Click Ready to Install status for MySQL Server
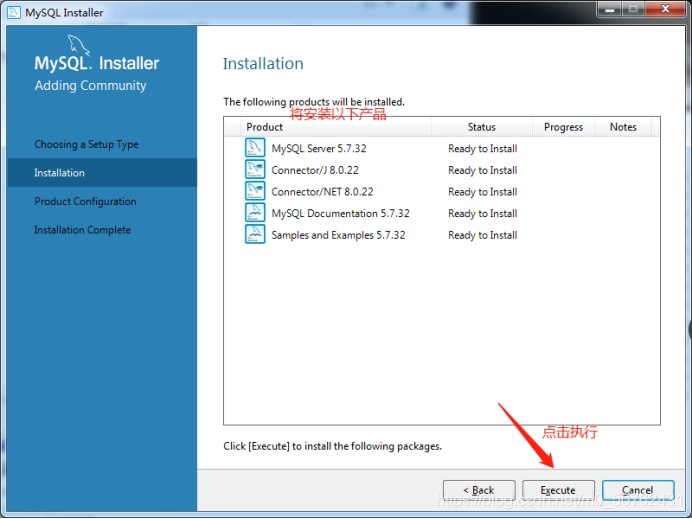 (483, 149)
